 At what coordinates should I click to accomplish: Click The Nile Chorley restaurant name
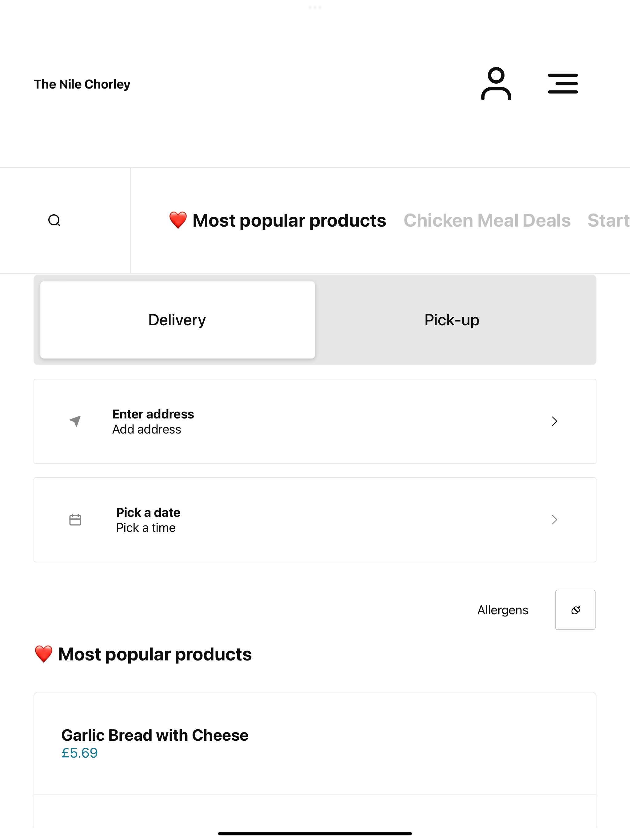[82, 84]
